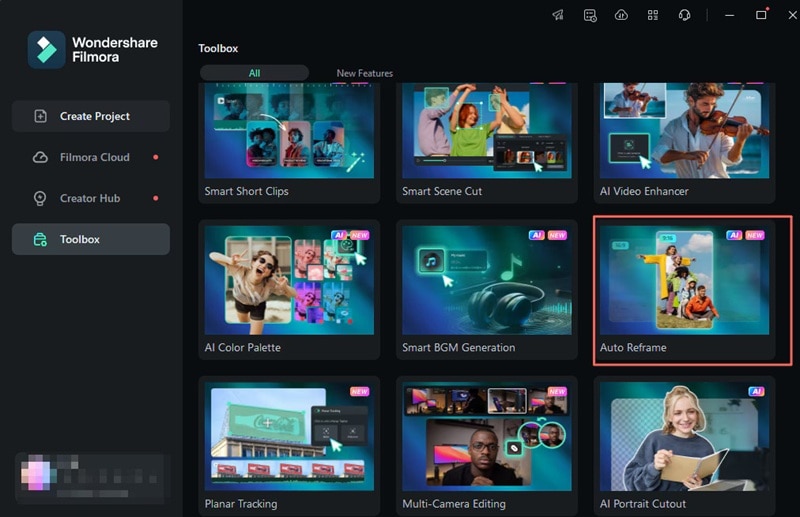Open the message center icon in title bar
Viewport: 800px width, 517px height.
pyautogui.click(x=590, y=15)
